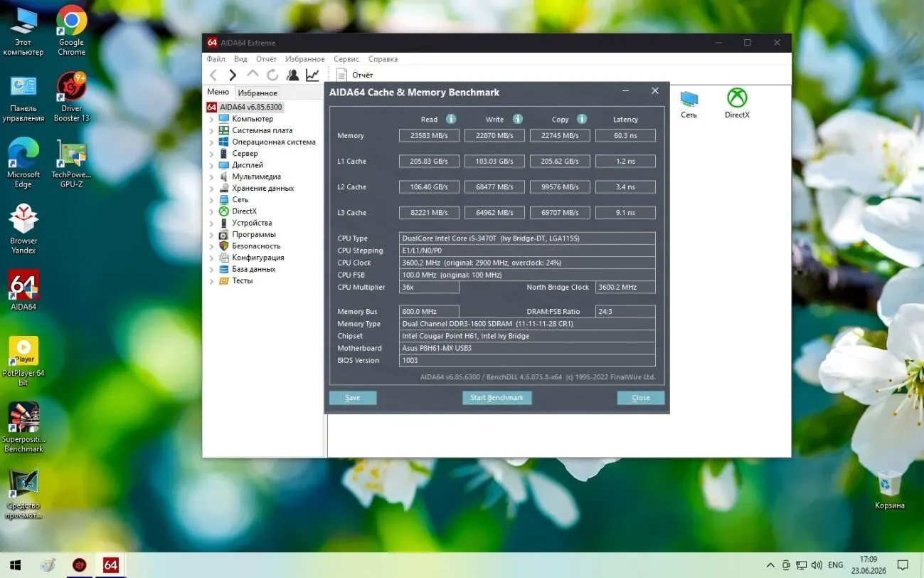Go forward with the toolbar right arrow
Screen dimensions: 924x578
(233, 75)
